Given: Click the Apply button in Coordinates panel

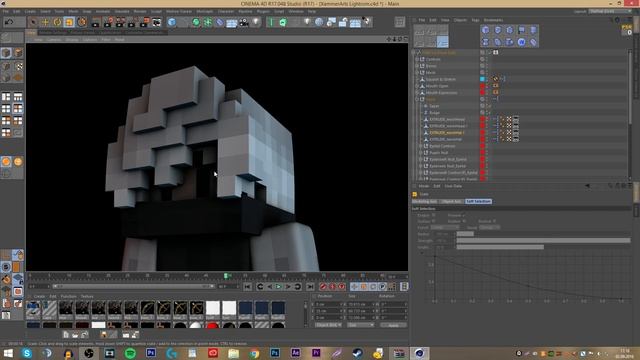Looking at the screenshot, I should click(393, 325).
